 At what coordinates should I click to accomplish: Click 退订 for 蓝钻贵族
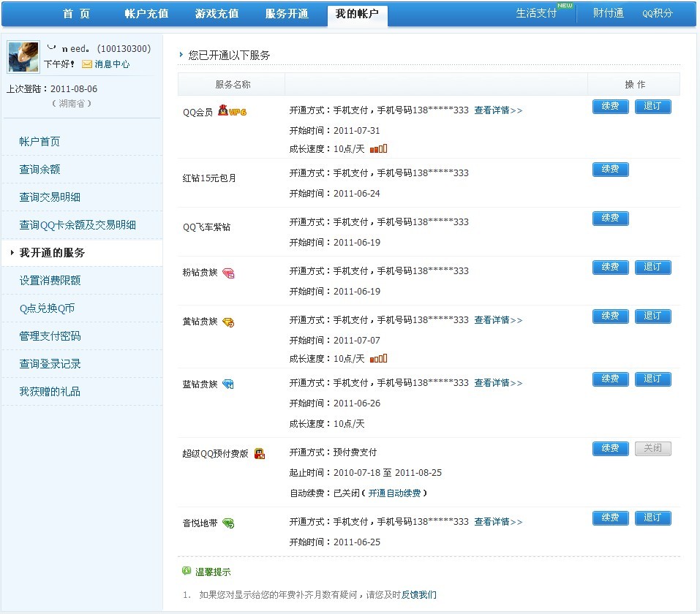(x=652, y=379)
